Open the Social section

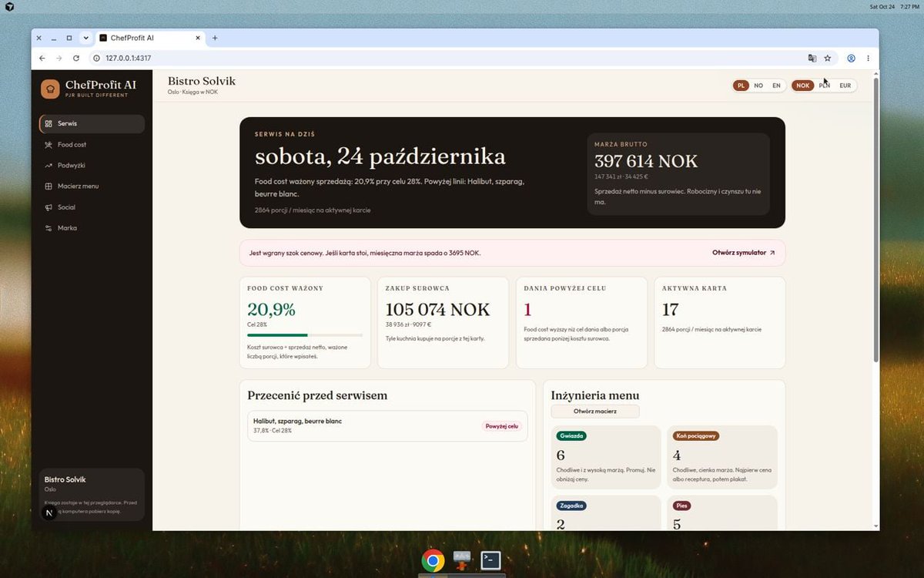pyautogui.click(x=92, y=207)
